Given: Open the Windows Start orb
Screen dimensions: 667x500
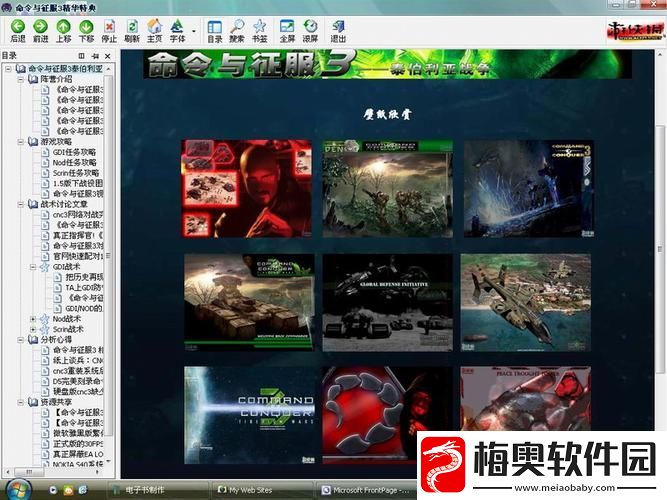Looking at the screenshot, I should coord(17,489).
